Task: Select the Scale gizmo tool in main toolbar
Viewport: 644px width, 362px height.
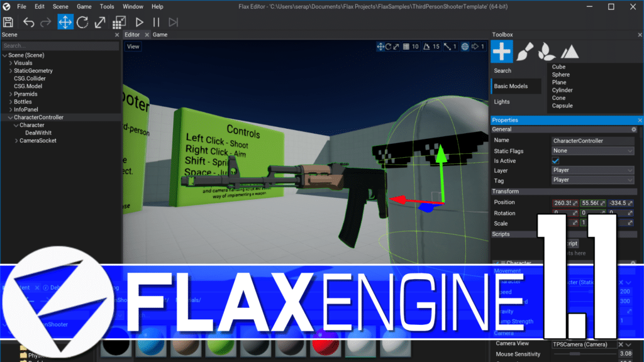Action: [x=100, y=22]
